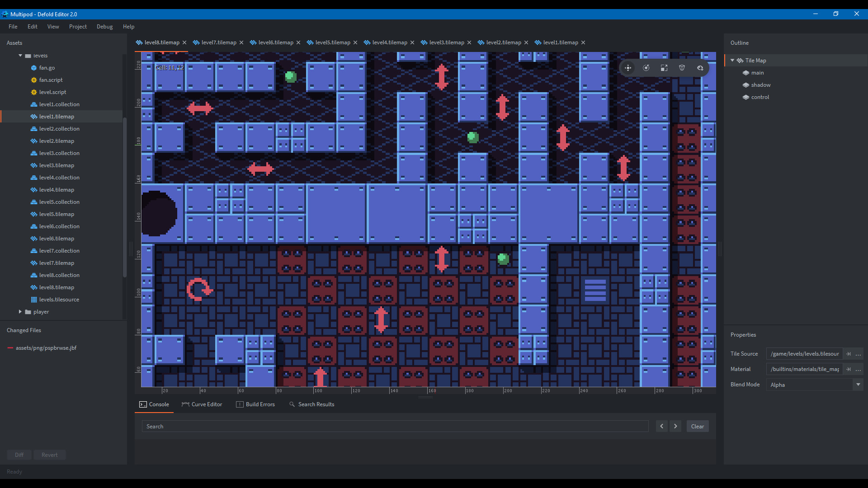Screen dimensions: 868x488
Task: Select the shadow layer in the Outline
Action: click(x=761, y=84)
